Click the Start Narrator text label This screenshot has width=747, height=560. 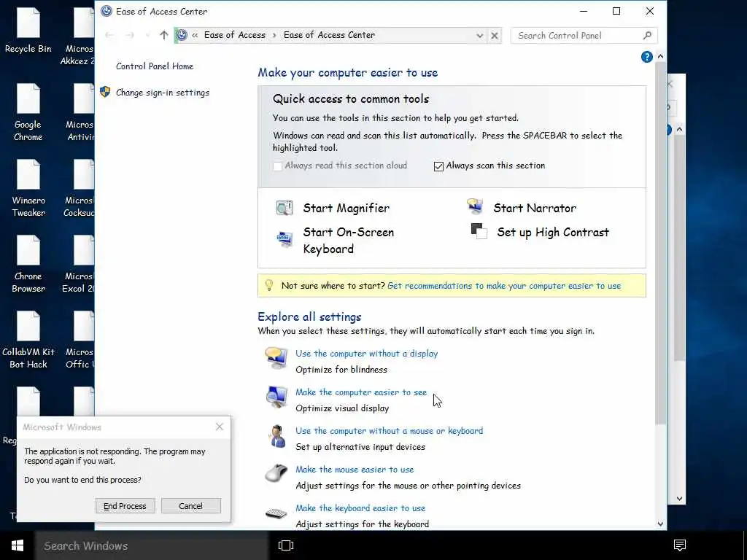tap(535, 208)
